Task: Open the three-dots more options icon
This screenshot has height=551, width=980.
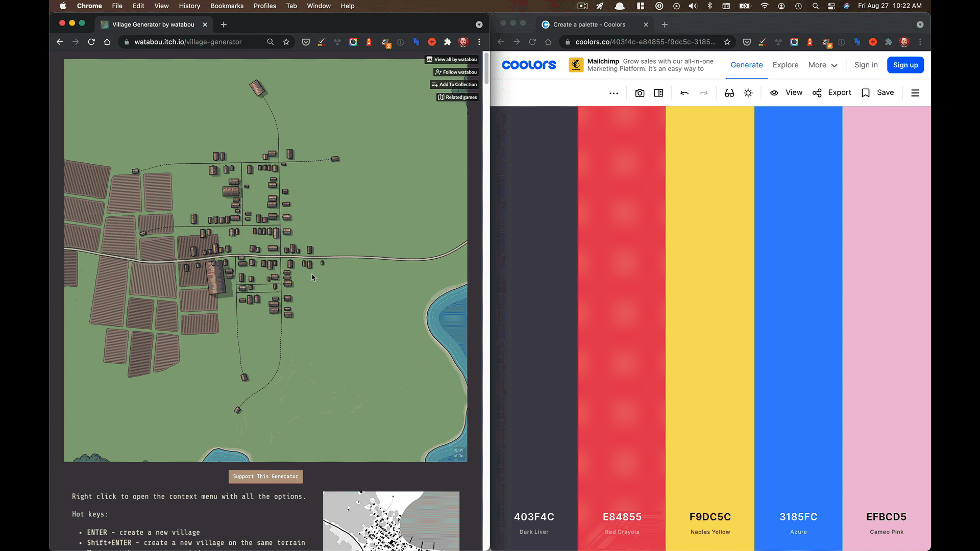Action: coord(614,93)
